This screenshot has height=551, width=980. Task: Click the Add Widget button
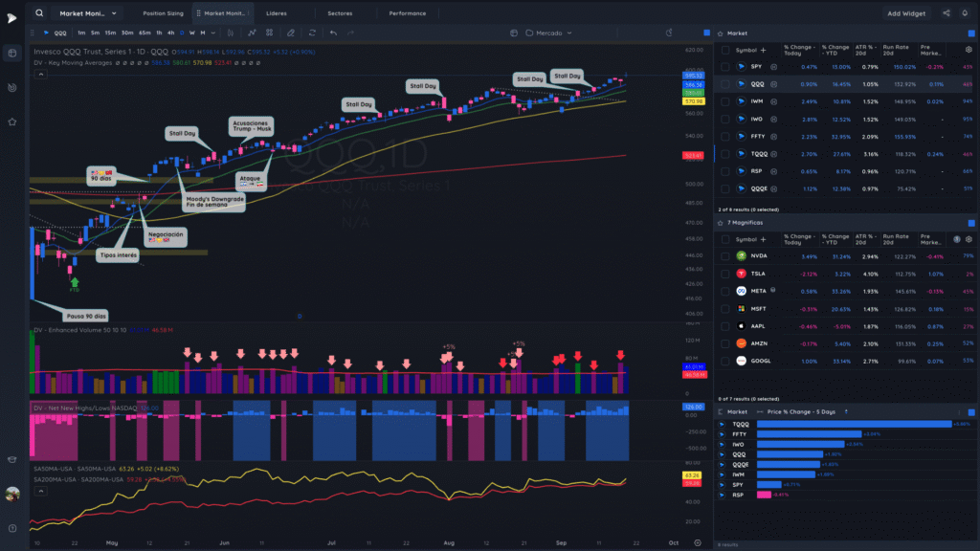click(906, 13)
